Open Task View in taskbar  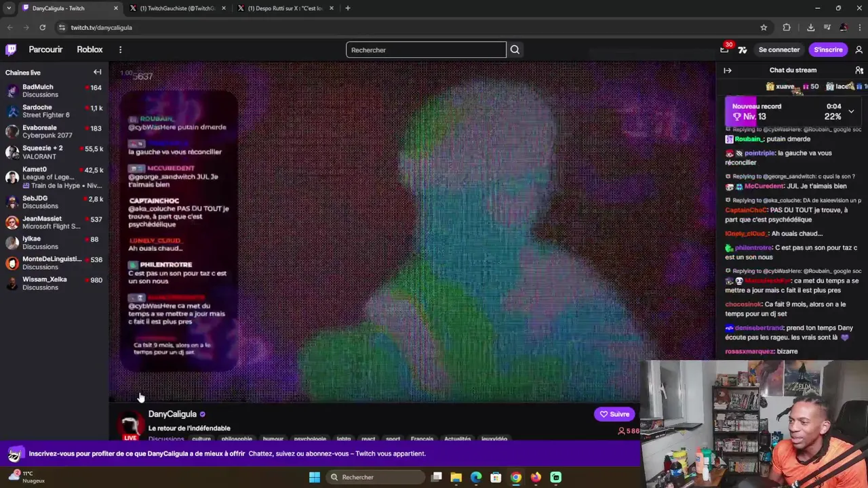(437, 477)
